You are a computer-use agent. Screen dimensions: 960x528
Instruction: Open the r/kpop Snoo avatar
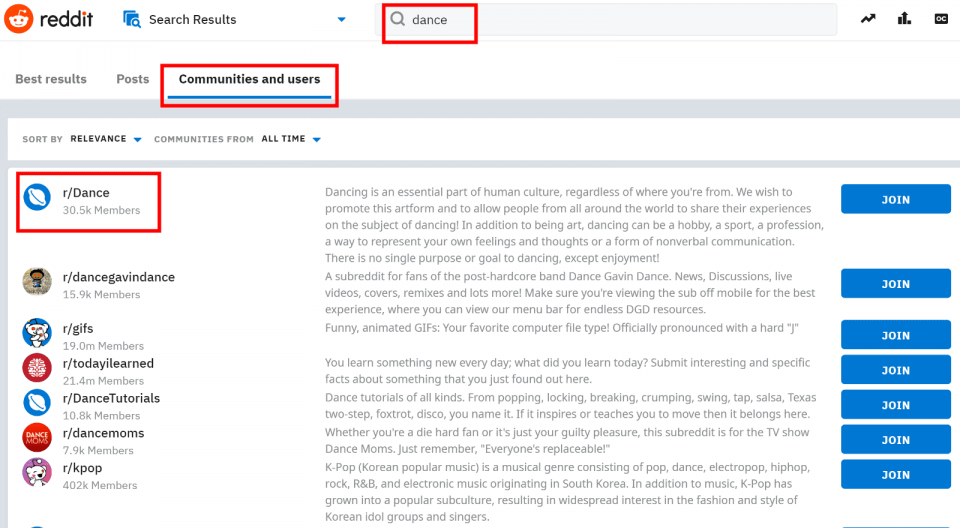click(x=37, y=473)
